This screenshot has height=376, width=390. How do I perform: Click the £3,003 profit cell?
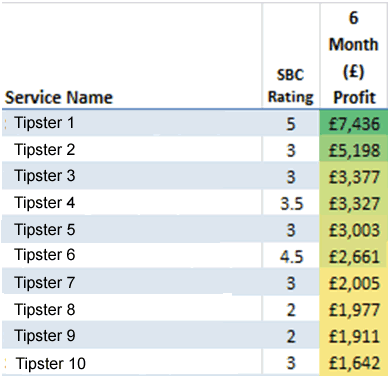point(354,229)
